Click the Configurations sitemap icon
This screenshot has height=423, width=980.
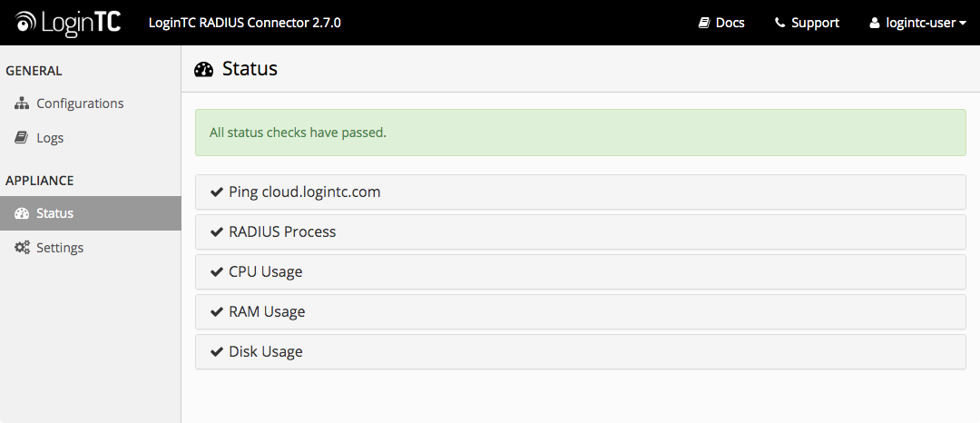[22, 103]
